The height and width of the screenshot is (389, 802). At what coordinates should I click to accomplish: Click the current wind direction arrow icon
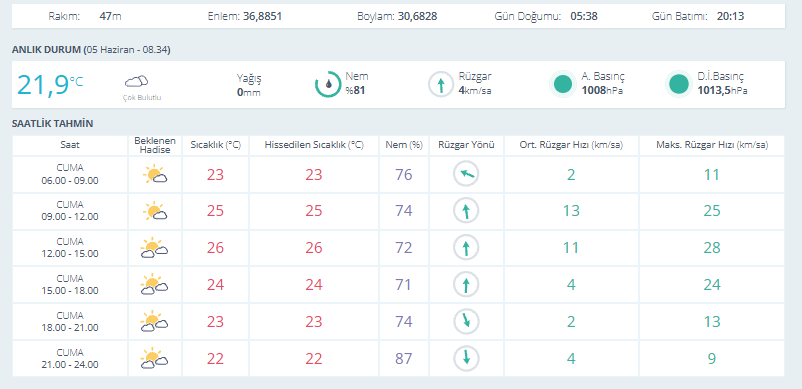(x=441, y=84)
